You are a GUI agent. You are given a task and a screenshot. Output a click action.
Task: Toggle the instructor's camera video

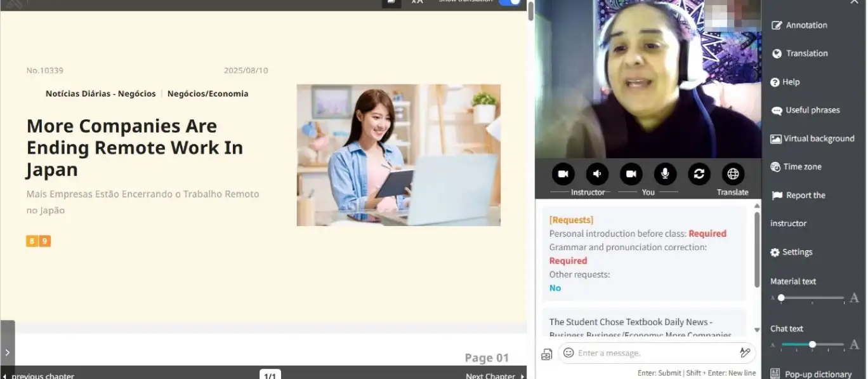point(562,174)
